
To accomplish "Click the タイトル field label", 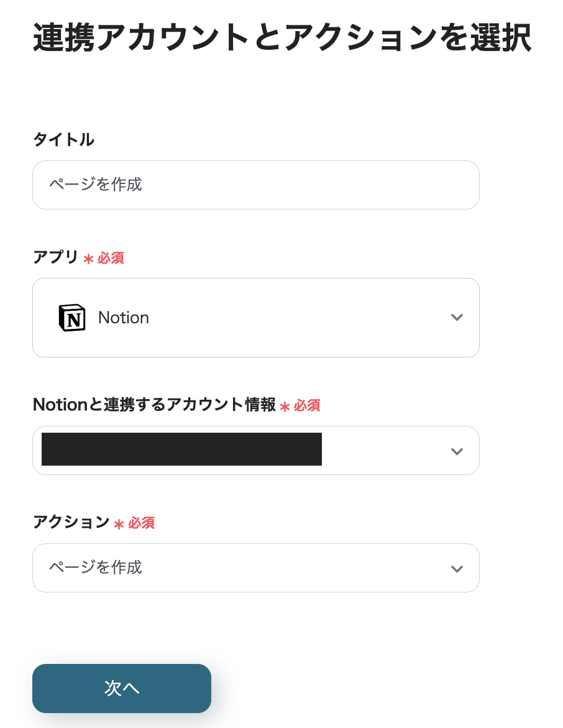I will pos(63,140).
